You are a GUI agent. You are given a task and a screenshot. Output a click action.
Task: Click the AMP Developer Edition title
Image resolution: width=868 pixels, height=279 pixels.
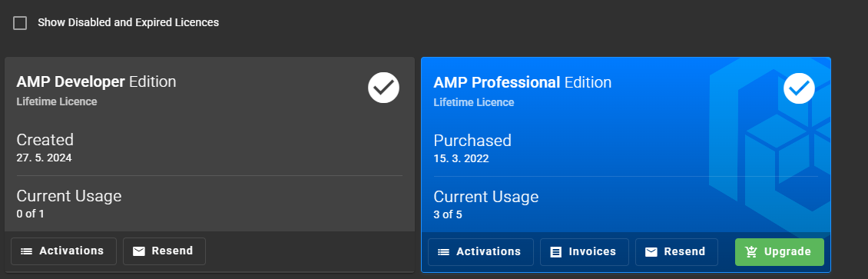click(96, 82)
